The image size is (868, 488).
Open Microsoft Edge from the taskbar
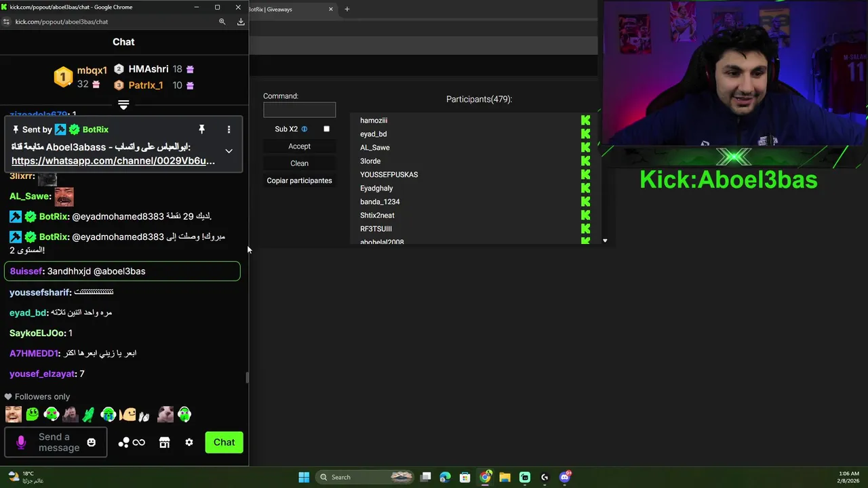pyautogui.click(x=445, y=477)
